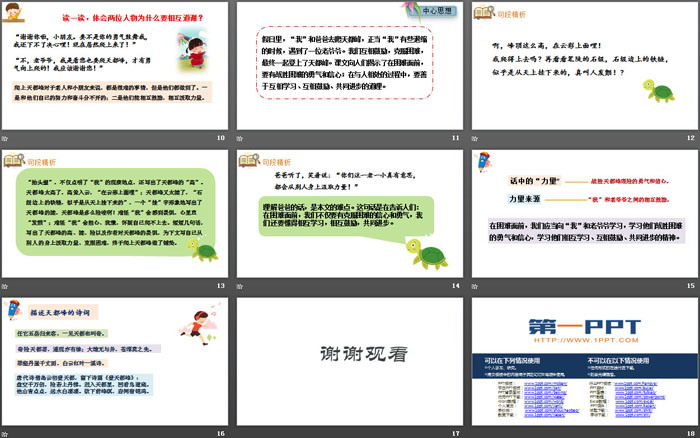This screenshot has height=438, width=700.
Task: Click the slide number label 18
Action: tap(691, 434)
